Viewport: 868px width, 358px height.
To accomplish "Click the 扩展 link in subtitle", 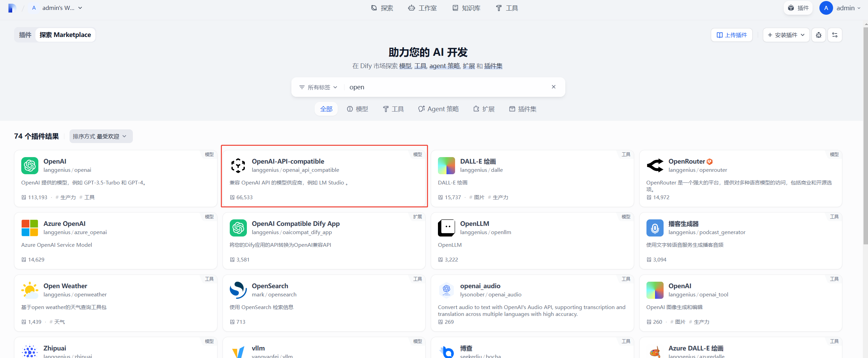I will [x=469, y=66].
